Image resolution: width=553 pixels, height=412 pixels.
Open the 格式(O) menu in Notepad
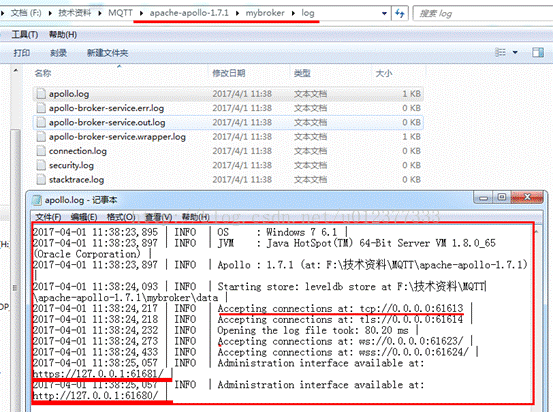click(121, 217)
